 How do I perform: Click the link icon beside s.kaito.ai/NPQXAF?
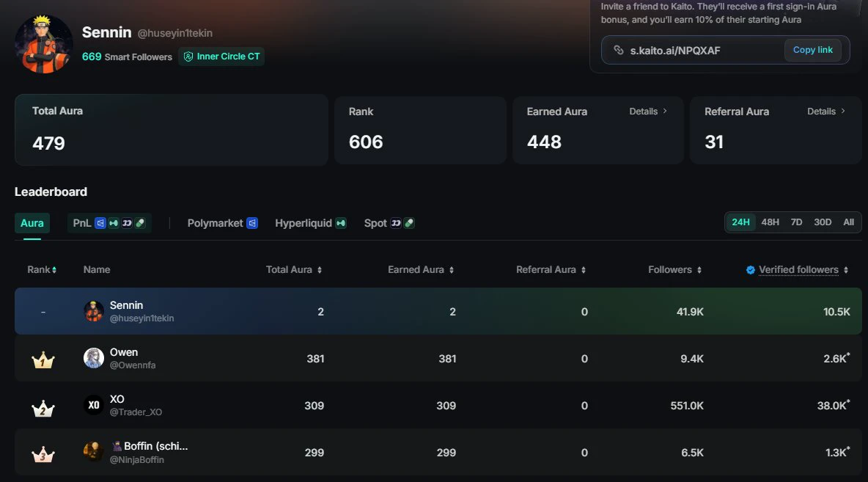point(618,50)
